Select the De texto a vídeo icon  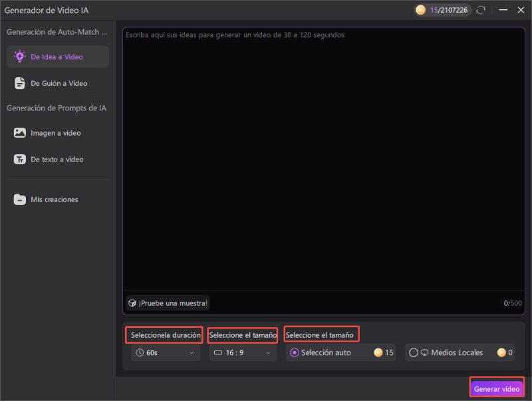[19, 159]
